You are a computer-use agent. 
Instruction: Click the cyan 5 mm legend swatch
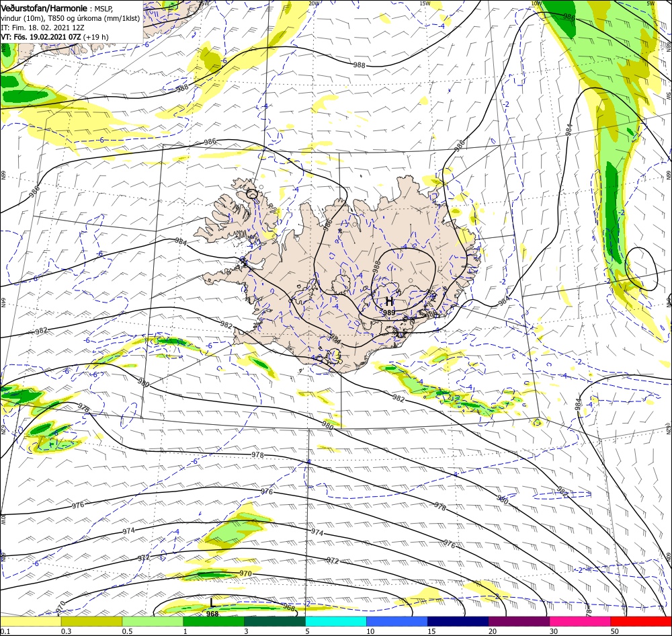coord(336,621)
